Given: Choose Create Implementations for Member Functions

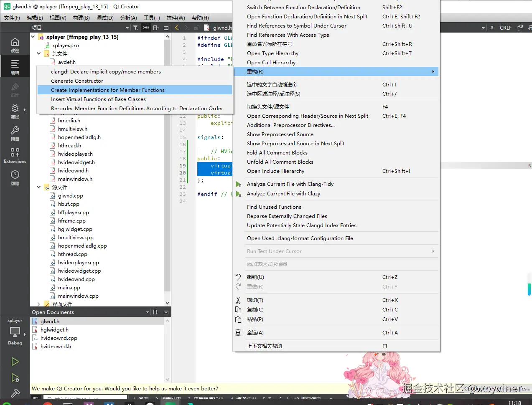Looking at the screenshot, I should (x=135, y=90).
